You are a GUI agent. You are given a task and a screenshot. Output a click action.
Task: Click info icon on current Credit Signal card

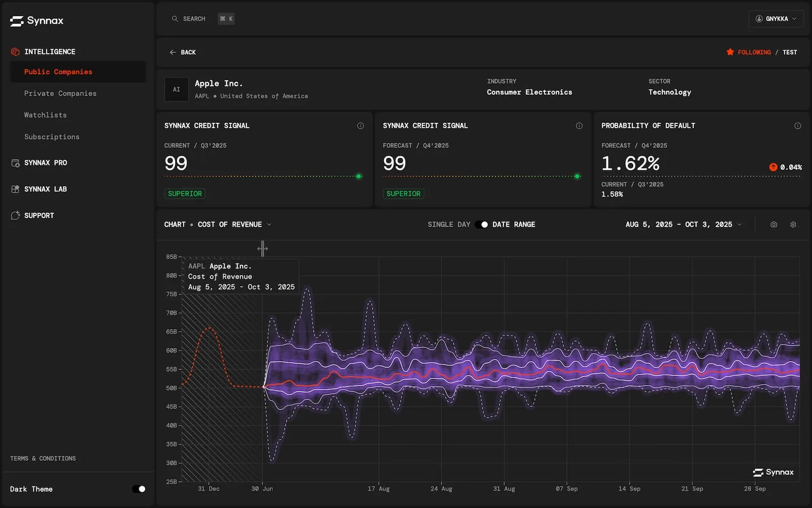[360, 126]
